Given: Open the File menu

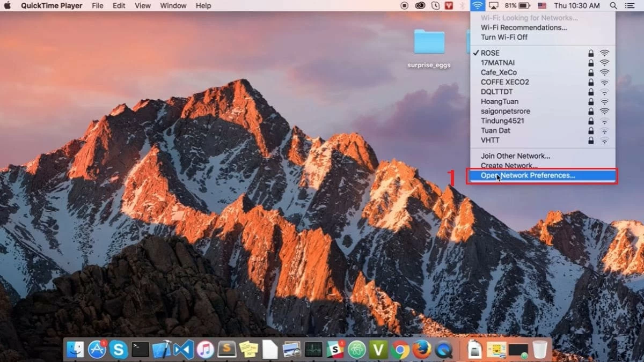Looking at the screenshot, I should 98,5.
